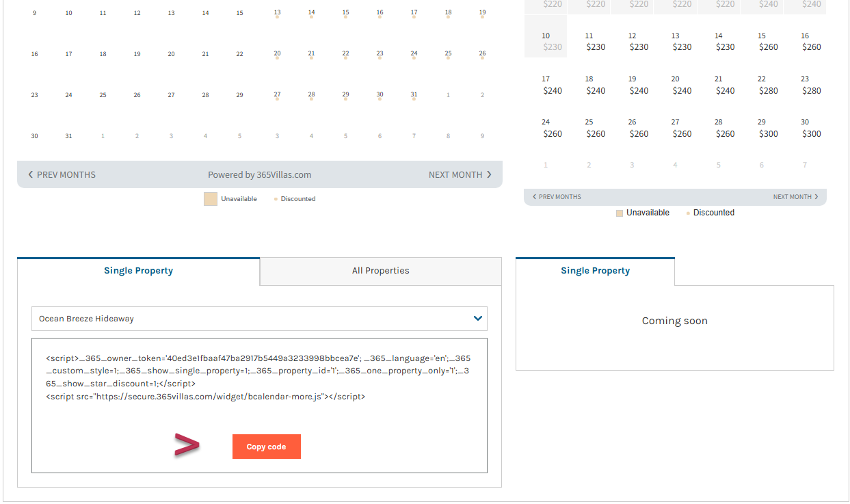
Task: Click the Unavailable swatch under the price calendar
Action: [x=620, y=213]
